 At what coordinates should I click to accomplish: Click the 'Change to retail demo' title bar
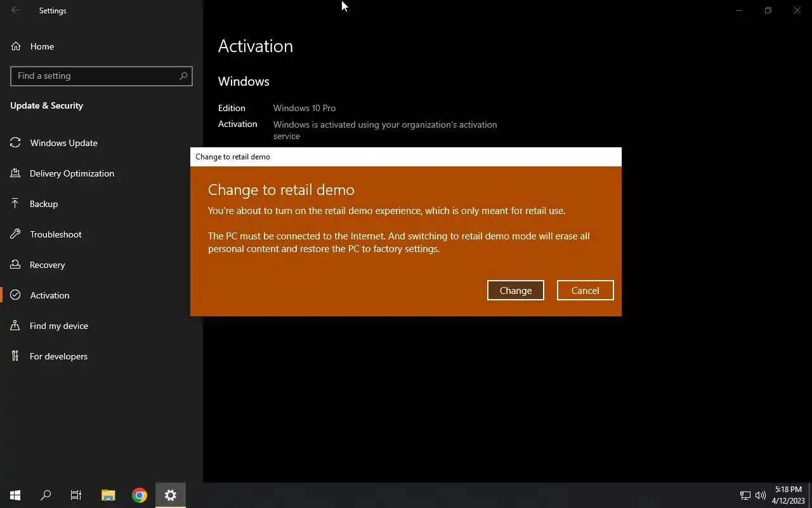pyautogui.click(x=406, y=157)
